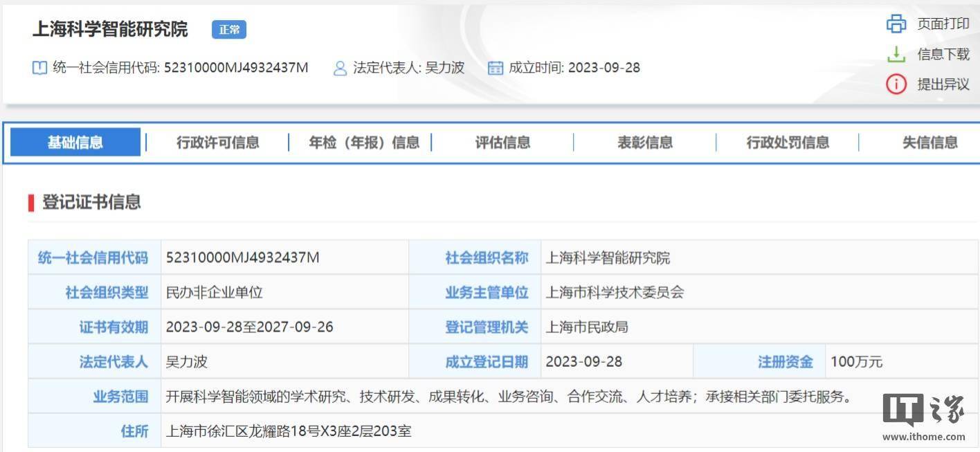Switch to 年检（年报）信息 tab

point(364,143)
